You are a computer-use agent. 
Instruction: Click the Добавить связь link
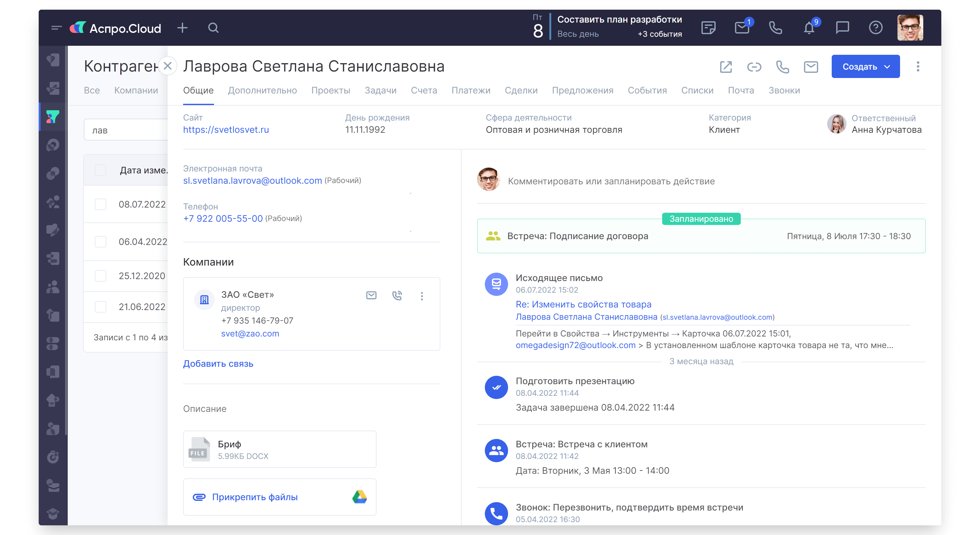click(x=218, y=364)
